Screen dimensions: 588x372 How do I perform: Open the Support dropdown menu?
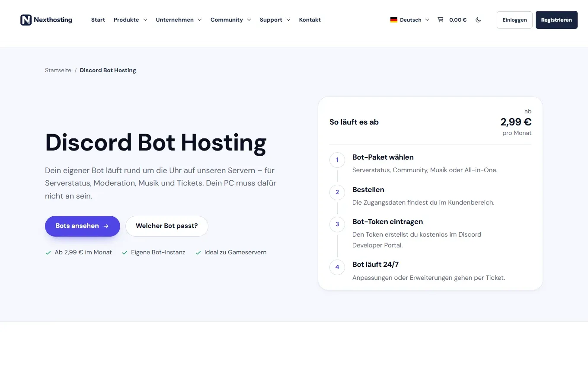pos(275,20)
